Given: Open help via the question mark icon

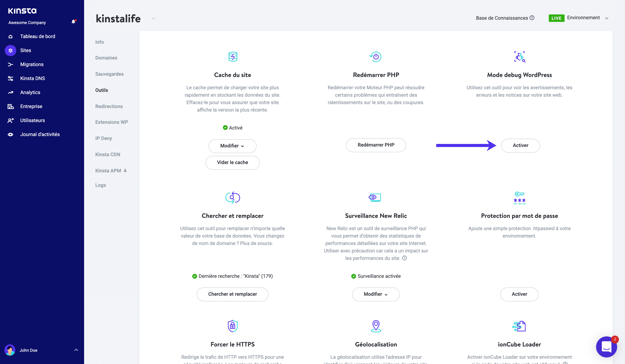Looking at the screenshot, I should [x=532, y=17].
